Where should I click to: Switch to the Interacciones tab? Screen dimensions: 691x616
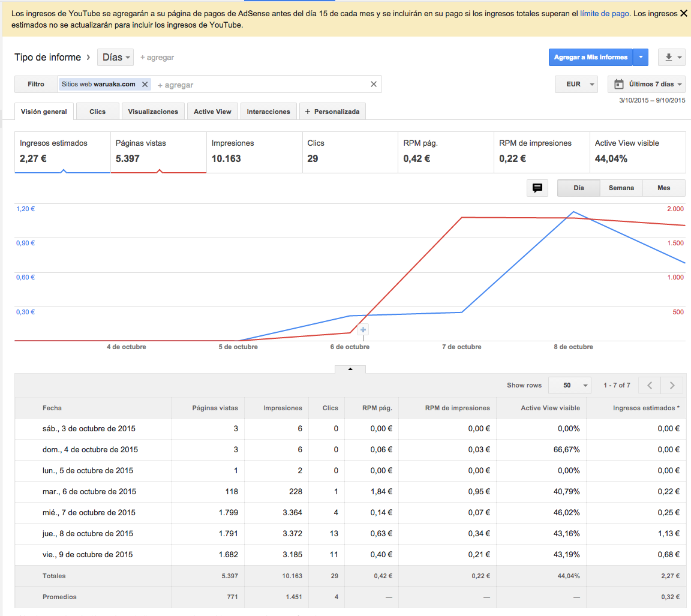(268, 112)
